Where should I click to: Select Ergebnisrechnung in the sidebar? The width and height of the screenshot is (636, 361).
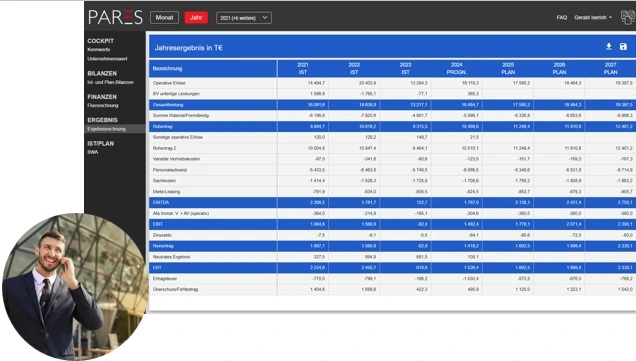106,129
